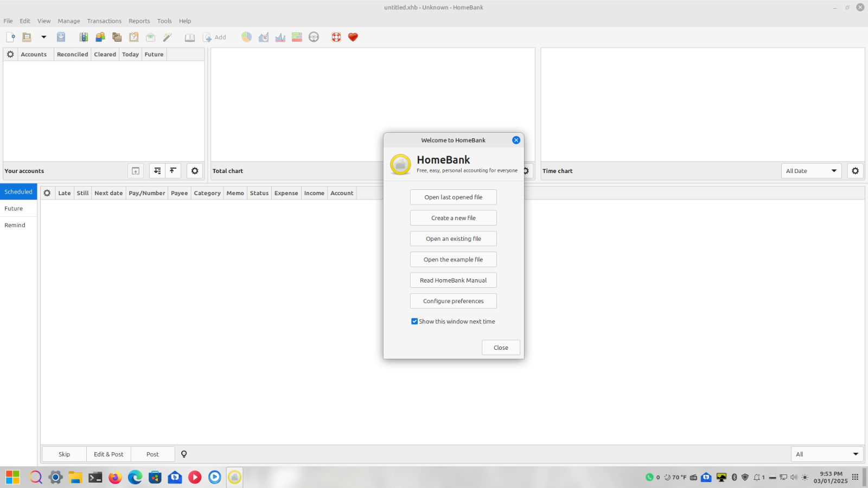Open the All Date range dropdown
The width and height of the screenshot is (868, 488).
tap(812, 171)
